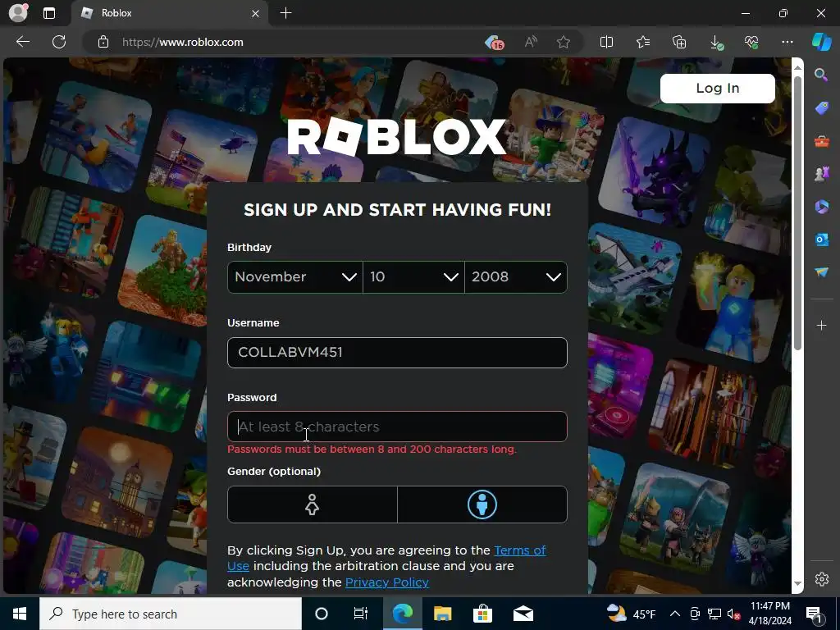Image resolution: width=840 pixels, height=630 pixels.
Task: View site information lock icon
Action: 103,42
